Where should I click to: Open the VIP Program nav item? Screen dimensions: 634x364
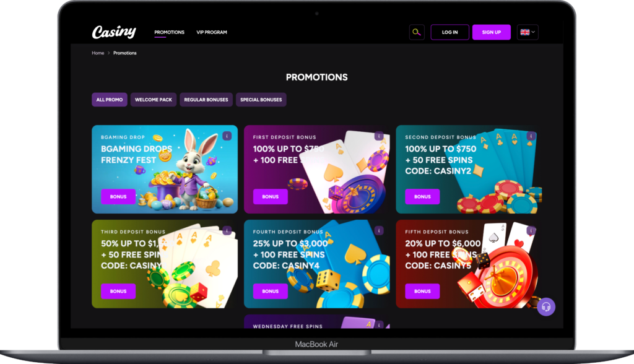pos(212,32)
